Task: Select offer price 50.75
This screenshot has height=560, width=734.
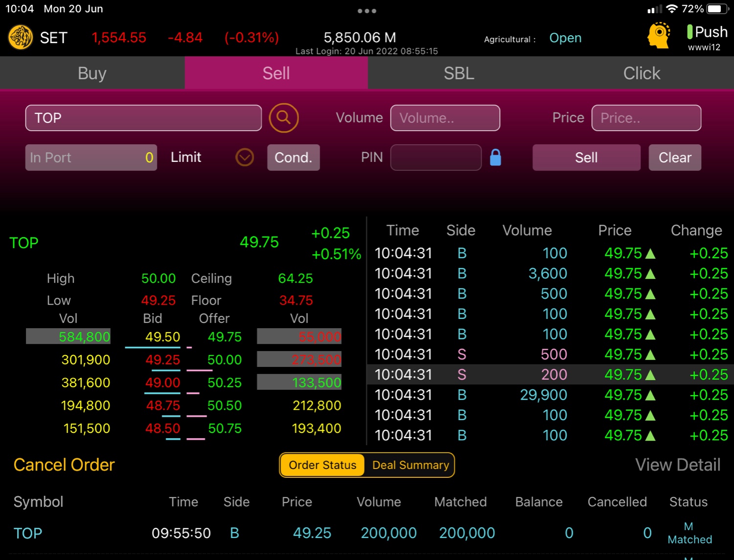Action: (225, 428)
